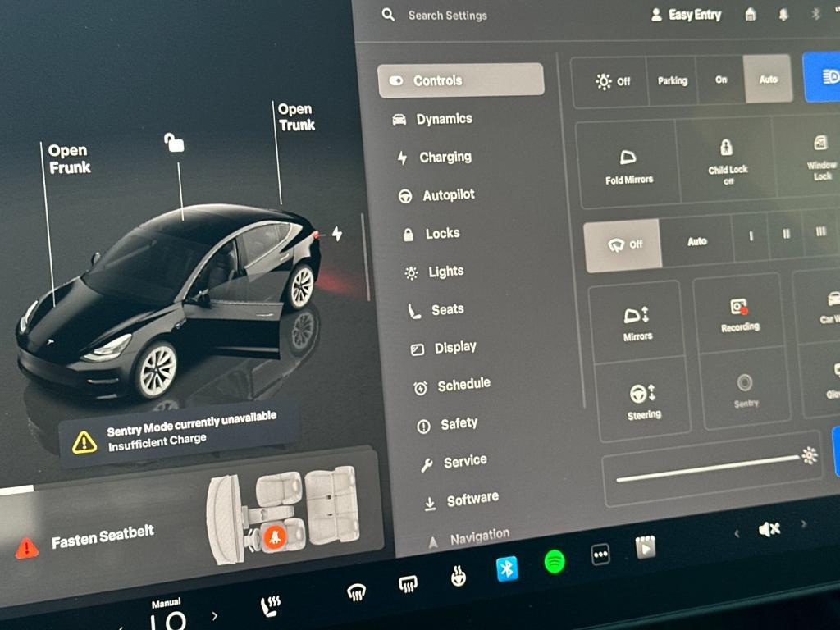Open the Bluetooth app in dock
The height and width of the screenshot is (630, 840).
(x=507, y=568)
